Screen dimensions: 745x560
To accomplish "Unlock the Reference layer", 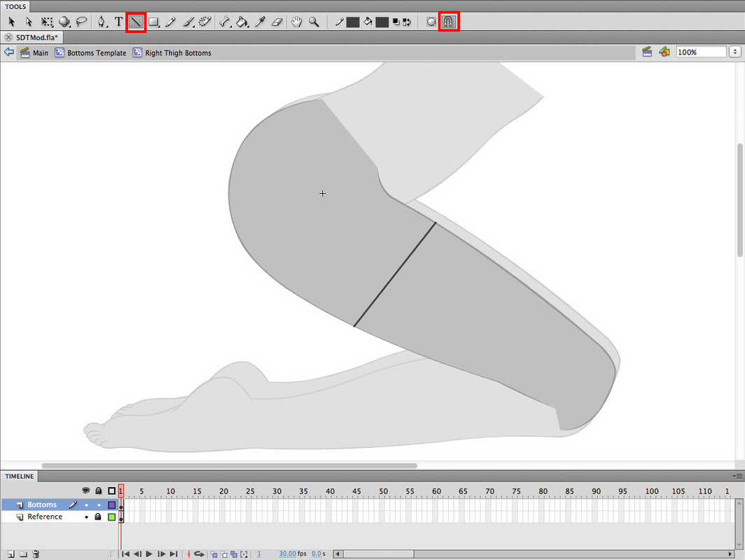I will point(99,517).
